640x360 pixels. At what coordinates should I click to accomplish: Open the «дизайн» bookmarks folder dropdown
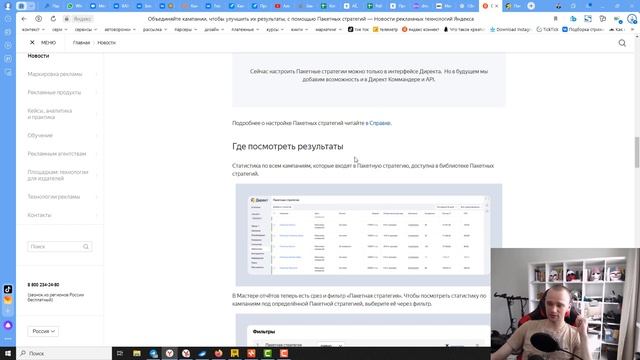[x=214, y=29]
